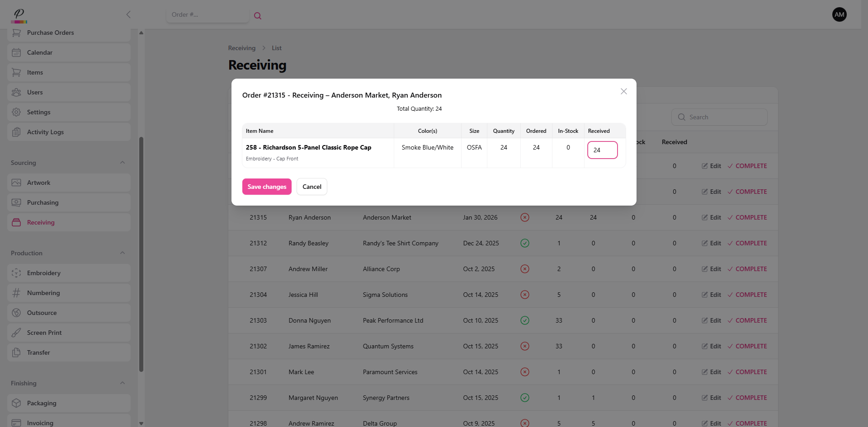Click the search magnifier in top bar
Image resolution: width=868 pixels, height=427 pixels.
258,15
